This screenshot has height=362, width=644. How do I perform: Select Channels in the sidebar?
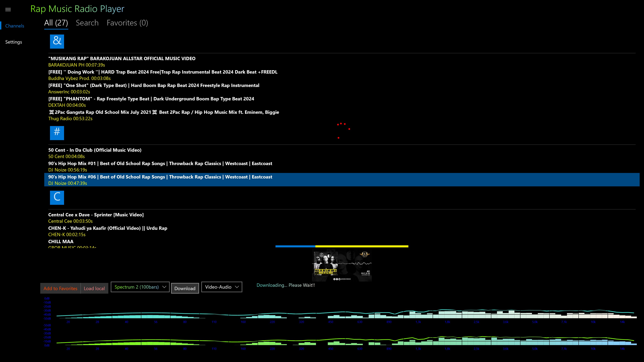[14, 26]
